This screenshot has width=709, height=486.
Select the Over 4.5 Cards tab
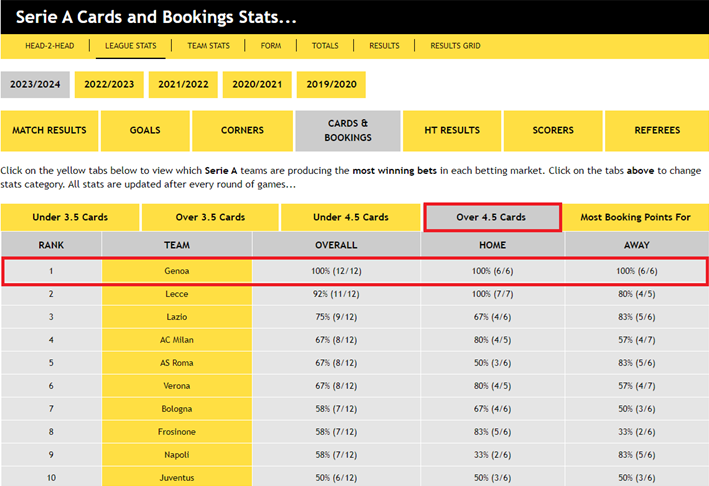coord(492,217)
